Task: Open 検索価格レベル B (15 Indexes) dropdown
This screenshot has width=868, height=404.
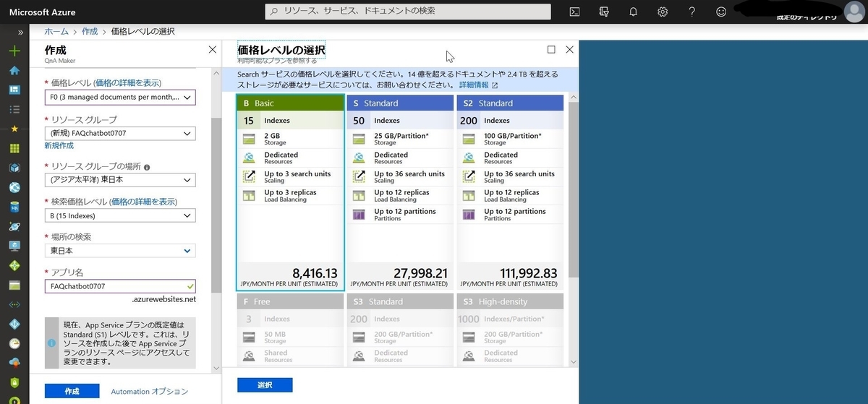Action: 119,215
